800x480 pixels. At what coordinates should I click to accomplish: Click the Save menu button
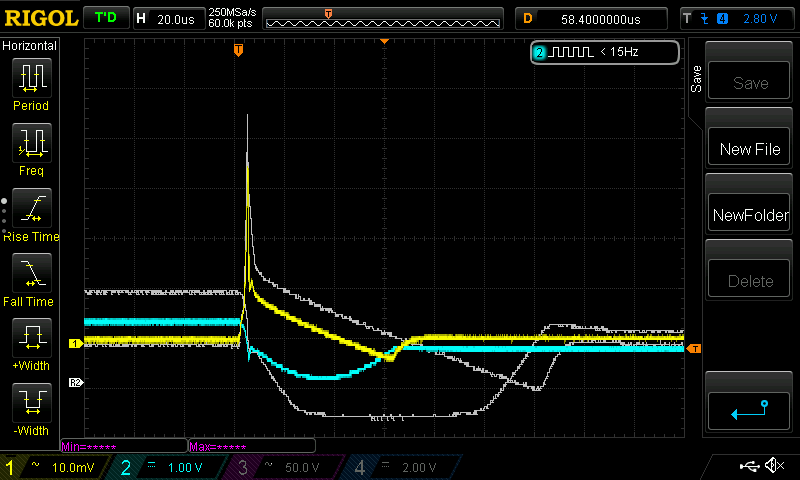pyautogui.click(x=748, y=80)
